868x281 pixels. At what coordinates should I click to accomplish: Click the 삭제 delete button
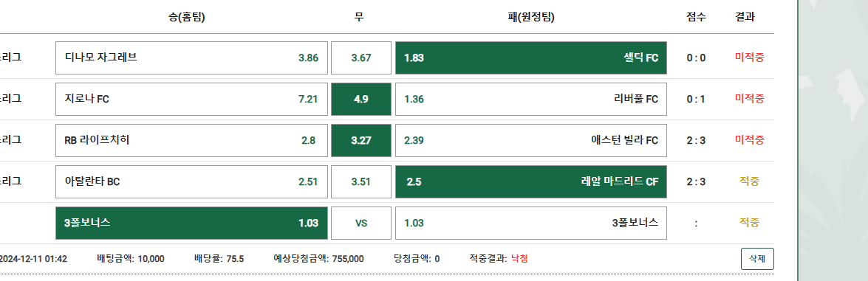[757, 258]
